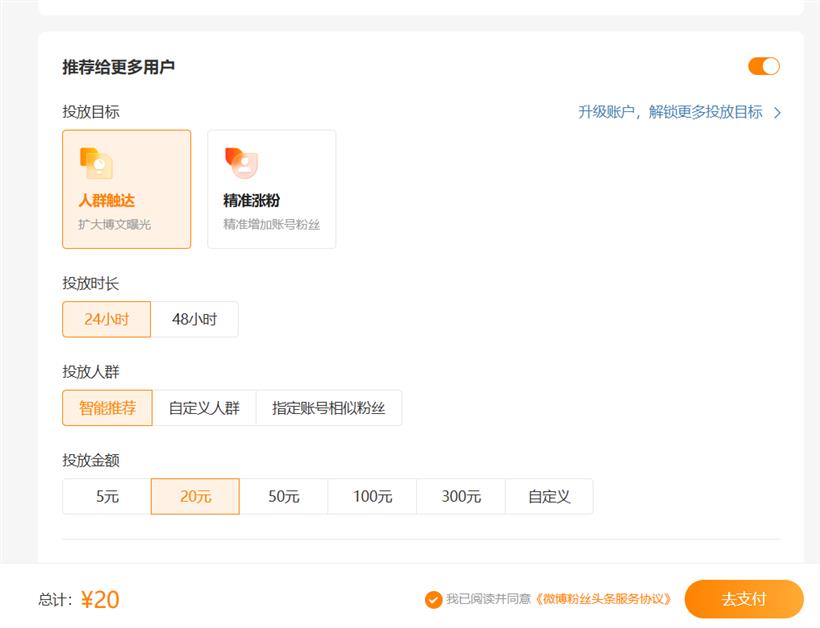Select 300元 as delivery amount
The width and height of the screenshot is (820, 628).
[x=460, y=496]
